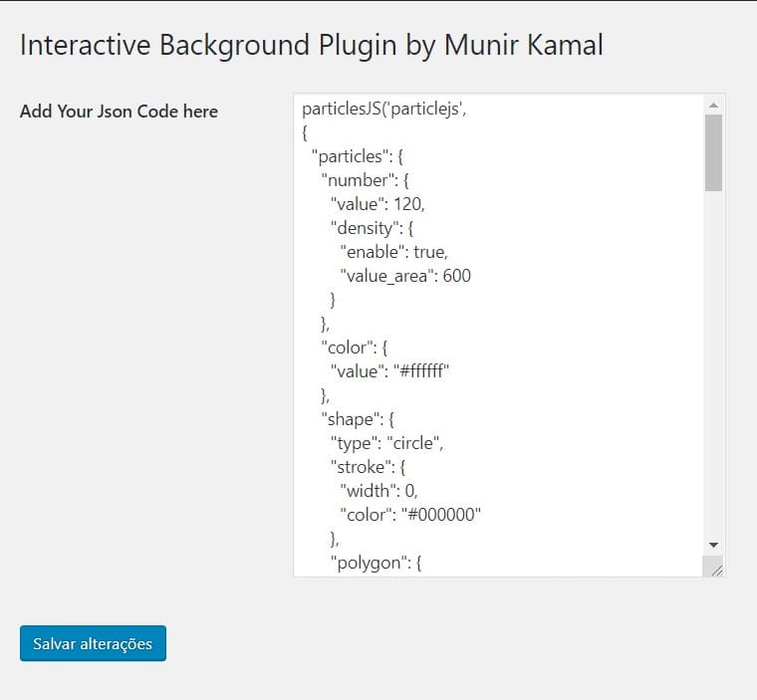
Task: Place cursor on particlesJS('particlejs', line
Action: (384, 110)
